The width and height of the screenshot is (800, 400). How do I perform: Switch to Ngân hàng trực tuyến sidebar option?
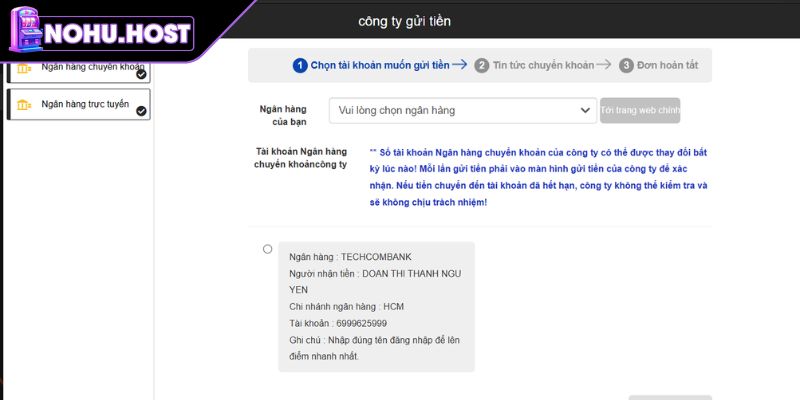coord(84,104)
